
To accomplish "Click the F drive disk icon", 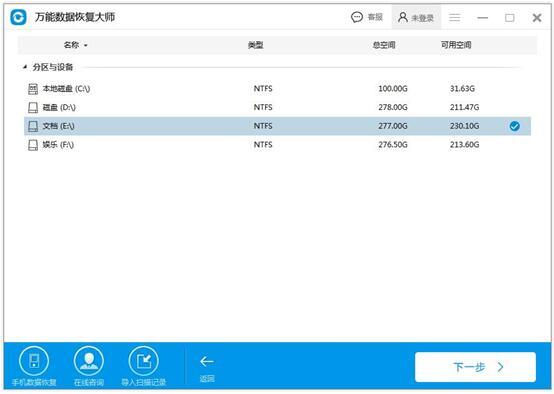I will (x=33, y=145).
